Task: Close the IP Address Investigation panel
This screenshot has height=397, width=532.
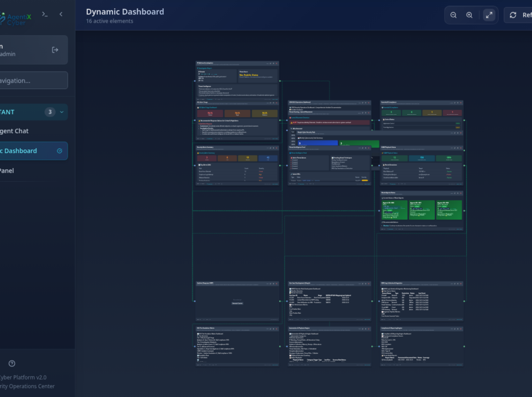Action: coord(276,63)
